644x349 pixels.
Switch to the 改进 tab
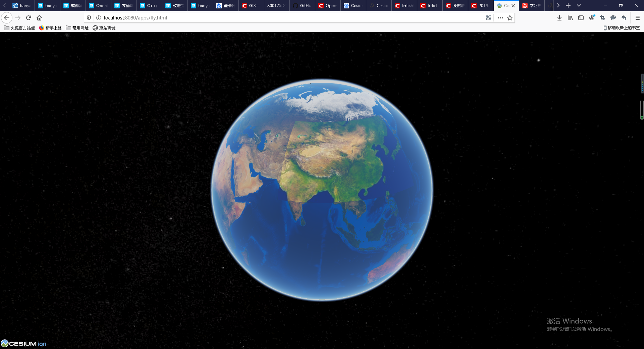click(175, 5)
